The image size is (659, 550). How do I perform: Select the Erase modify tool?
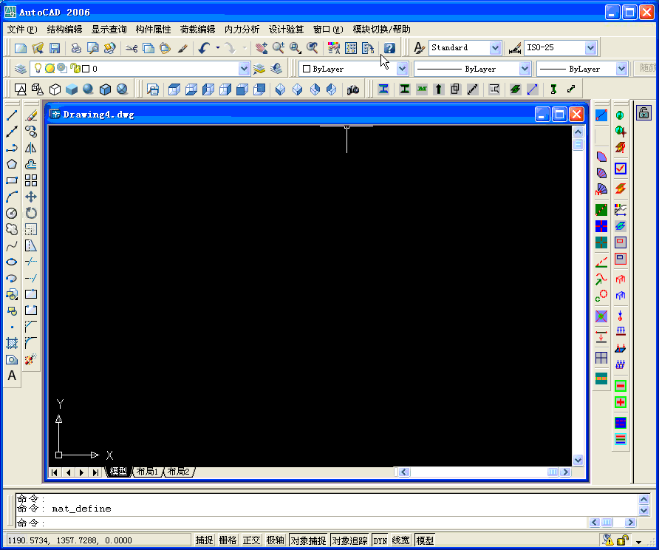pyautogui.click(x=31, y=115)
